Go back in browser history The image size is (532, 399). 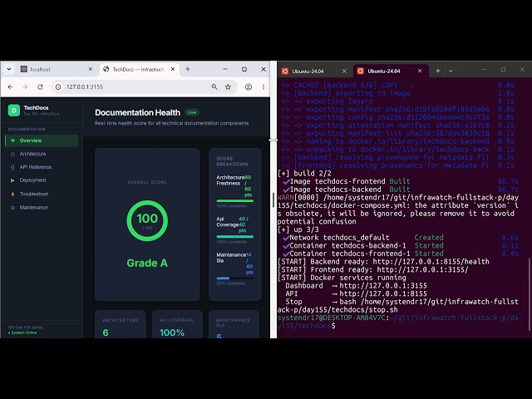pyautogui.click(x=11, y=87)
